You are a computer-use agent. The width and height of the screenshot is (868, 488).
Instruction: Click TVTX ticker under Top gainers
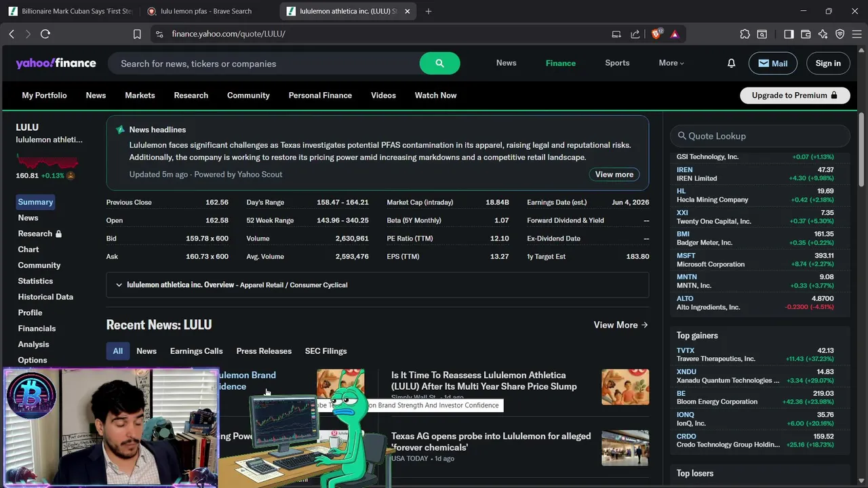click(686, 350)
